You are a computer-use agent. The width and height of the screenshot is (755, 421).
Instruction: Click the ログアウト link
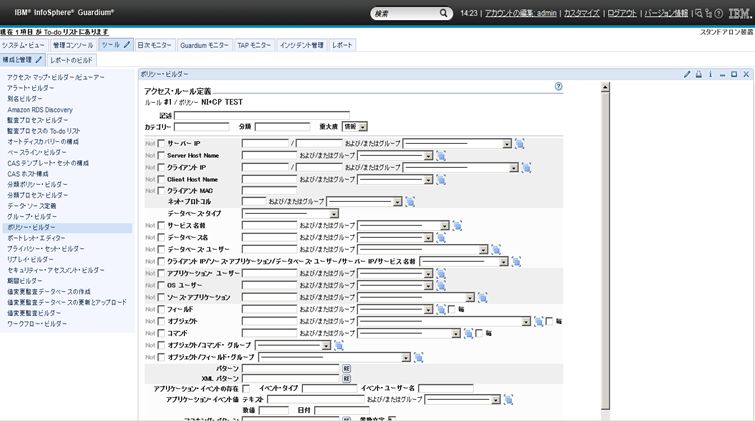[620, 14]
